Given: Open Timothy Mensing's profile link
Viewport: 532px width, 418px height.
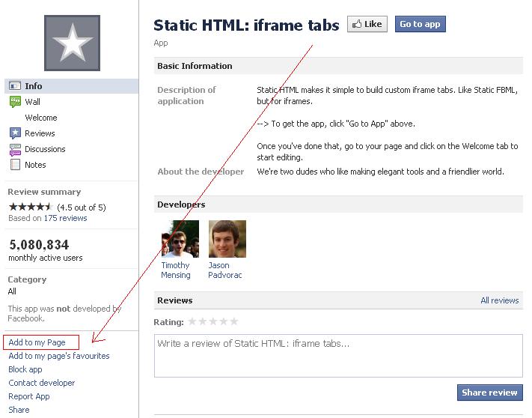Looking at the screenshot, I should [176, 270].
